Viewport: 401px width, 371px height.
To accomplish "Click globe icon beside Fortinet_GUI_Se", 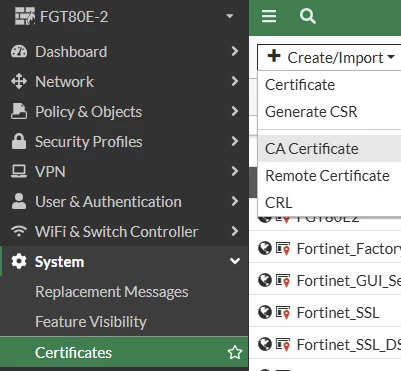I will [x=265, y=280].
